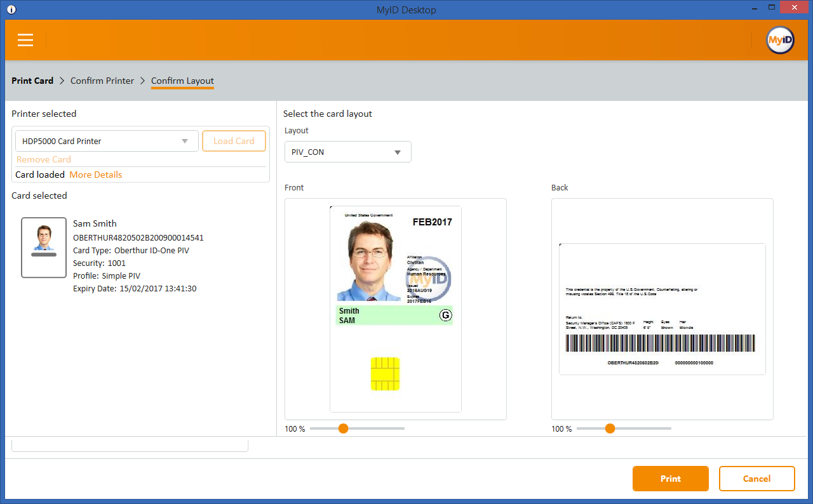Open the More Details link
This screenshot has height=504, width=813.
95,175
